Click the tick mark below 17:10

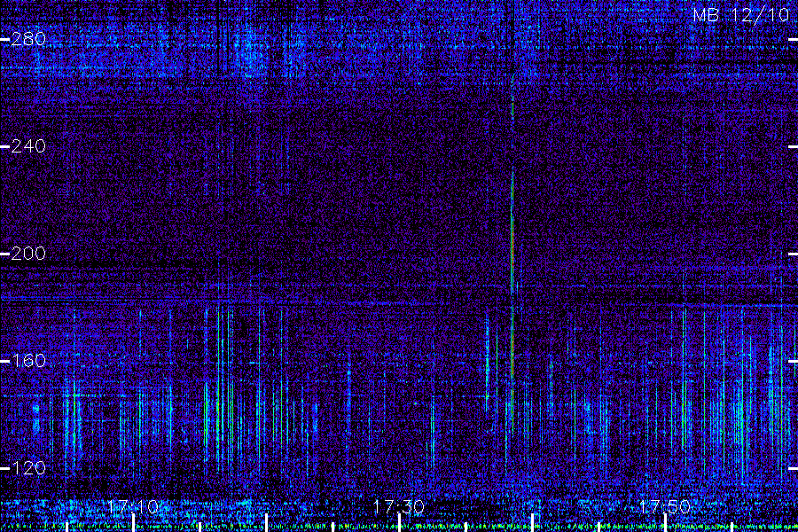pos(133,523)
